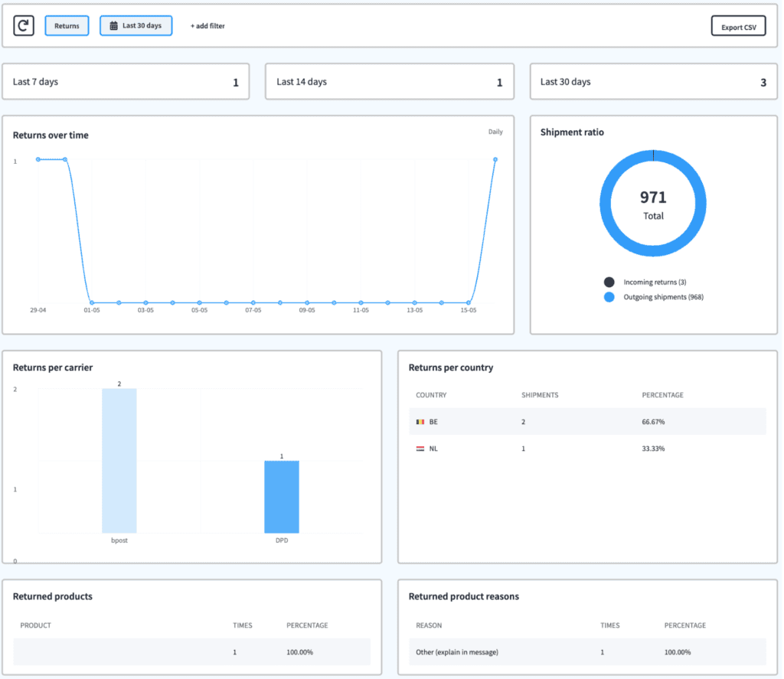
Task: Select the Returns over time panel header
Action: tap(49, 135)
